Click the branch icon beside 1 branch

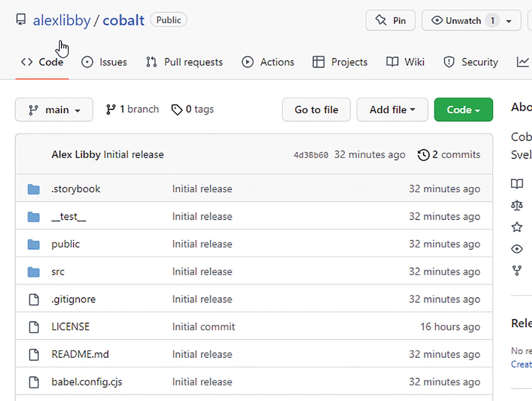(111, 109)
